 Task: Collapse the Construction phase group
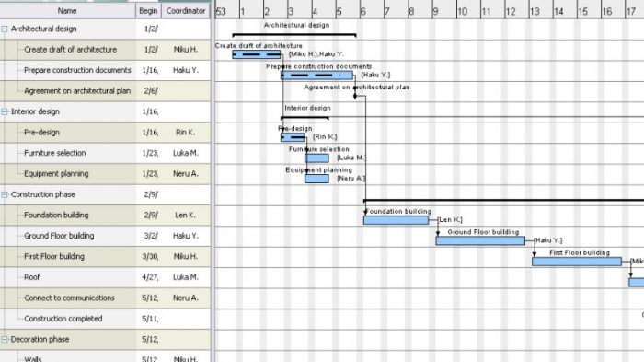5,194
